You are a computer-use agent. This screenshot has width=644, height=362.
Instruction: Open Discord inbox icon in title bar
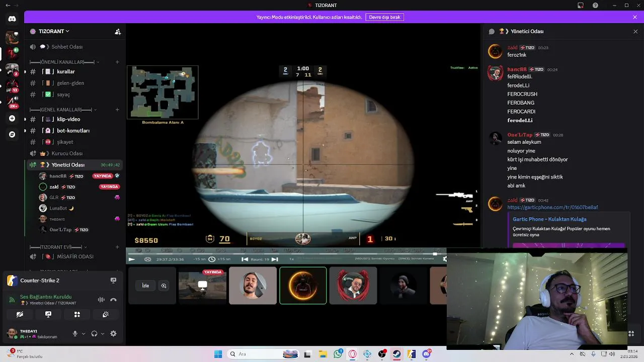pyautogui.click(x=580, y=6)
